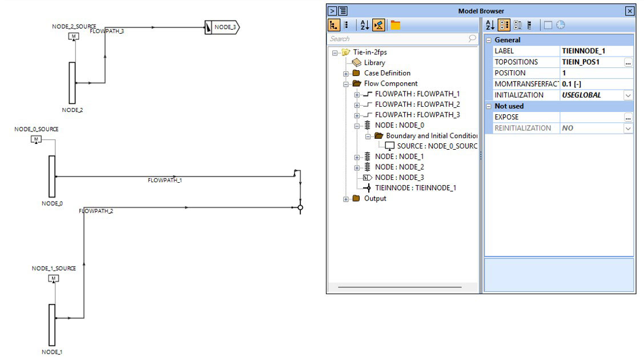The height and width of the screenshot is (361, 644).
Task: Toggle the highlighted filter icon beside sort
Action: click(x=379, y=25)
